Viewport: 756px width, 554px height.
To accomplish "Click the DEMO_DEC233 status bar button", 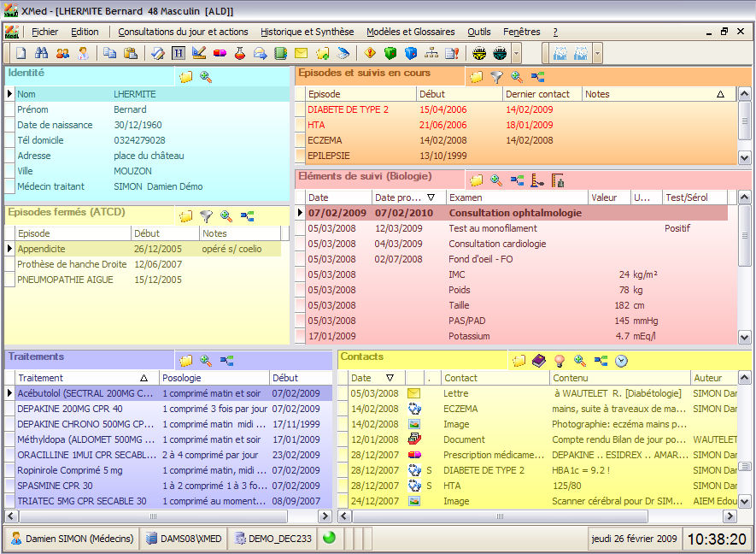I will coord(273,539).
